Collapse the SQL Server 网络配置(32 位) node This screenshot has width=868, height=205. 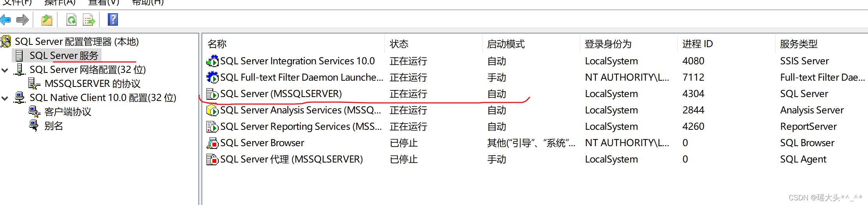click(5, 70)
